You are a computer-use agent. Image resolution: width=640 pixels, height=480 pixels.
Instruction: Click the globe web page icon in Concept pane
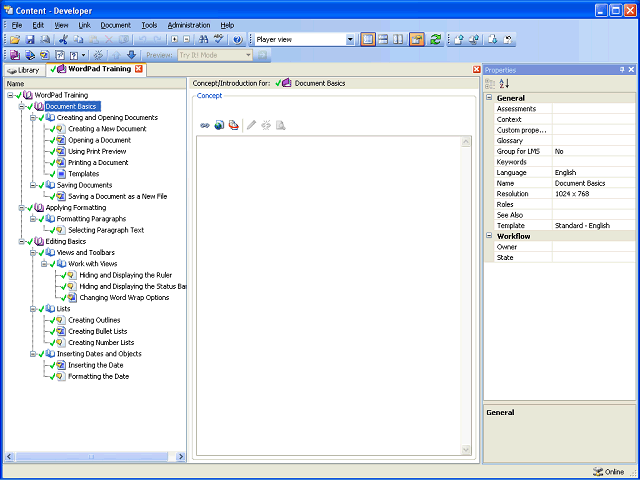tap(219, 125)
